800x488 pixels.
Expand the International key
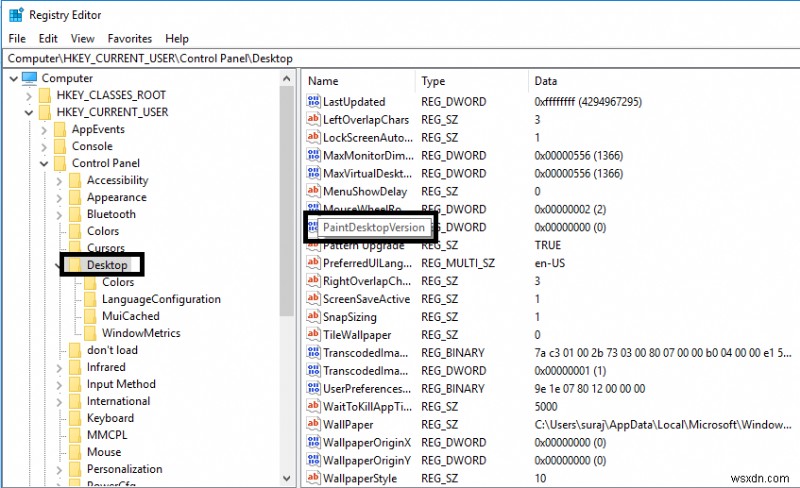(x=59, y=401)
